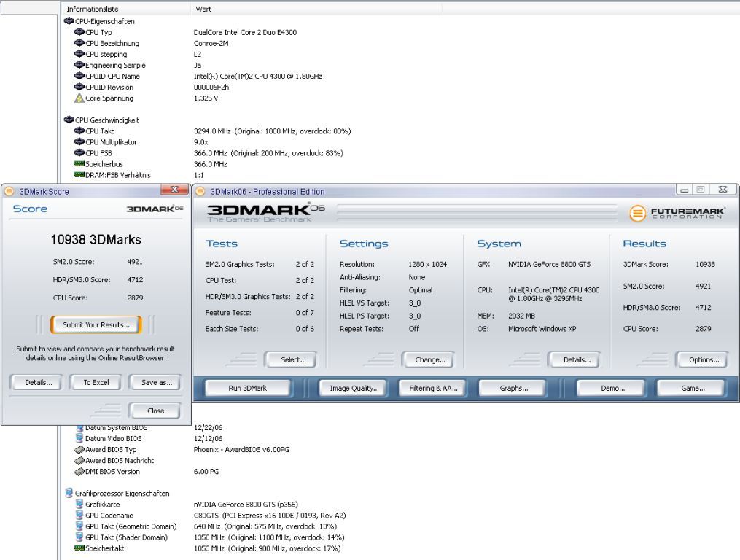Launch the Game... button

(693, 388)
